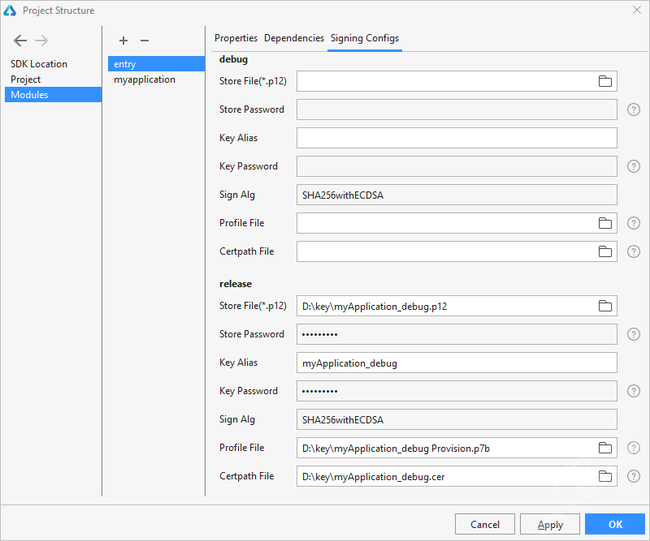Click the release section heading

coord(235,284)
